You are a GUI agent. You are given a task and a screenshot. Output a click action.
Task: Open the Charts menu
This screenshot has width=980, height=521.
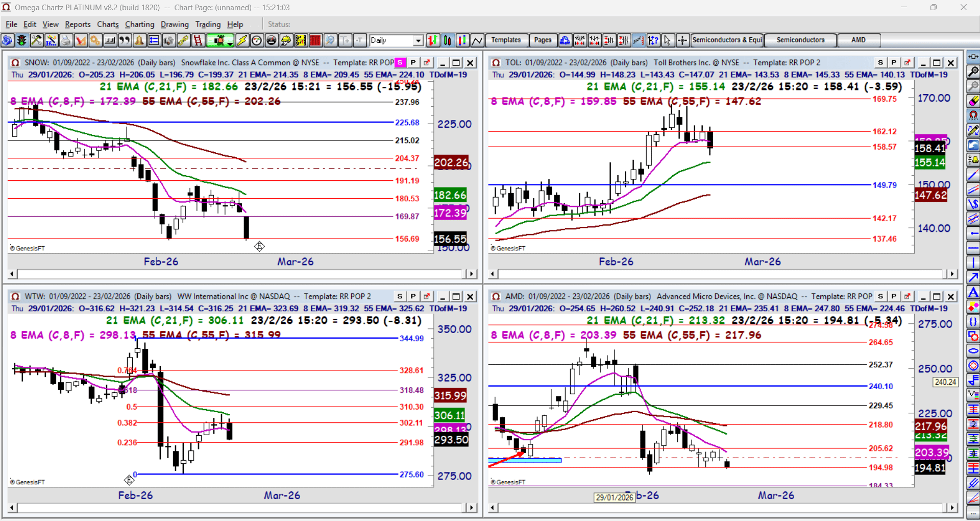coord(108,24)
